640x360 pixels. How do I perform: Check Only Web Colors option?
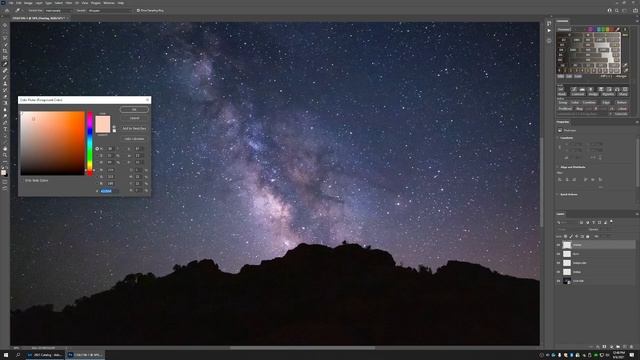click(x=23, y=180)
